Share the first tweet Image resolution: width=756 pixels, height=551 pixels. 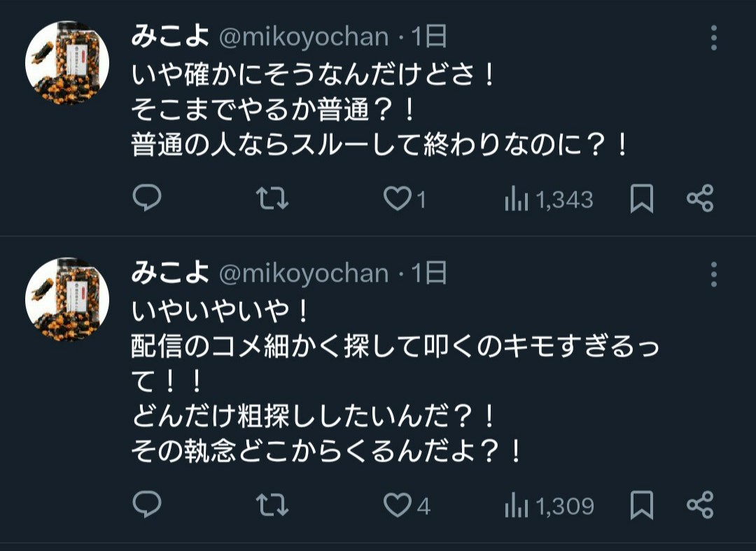[x=700, y=200]
